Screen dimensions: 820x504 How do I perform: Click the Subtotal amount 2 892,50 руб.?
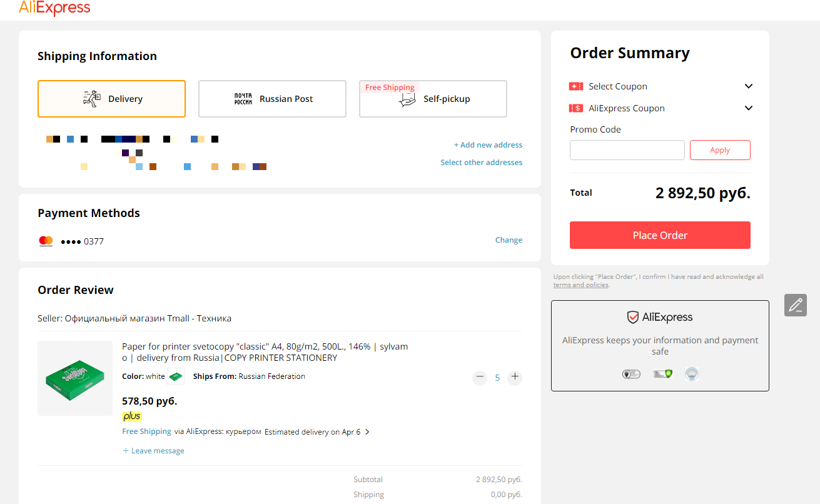pyautogui.click(x=499, y=480)
